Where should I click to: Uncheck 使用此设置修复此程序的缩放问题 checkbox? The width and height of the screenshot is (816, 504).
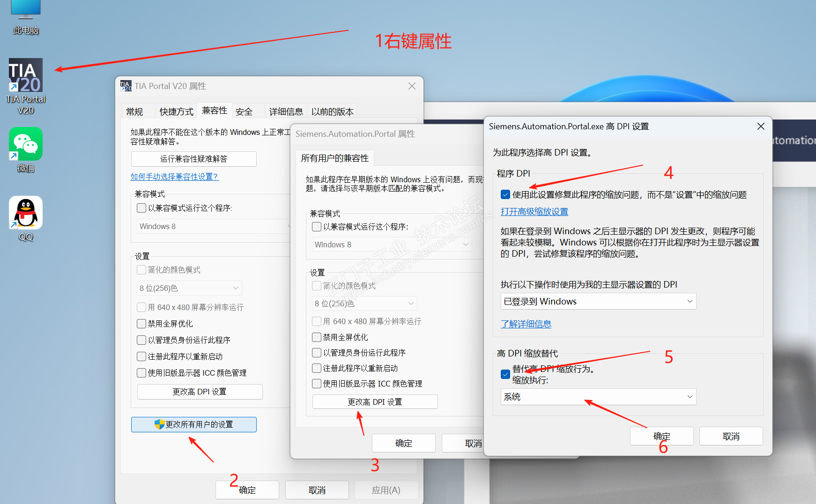pyautogui.click(x=505, y=195)
